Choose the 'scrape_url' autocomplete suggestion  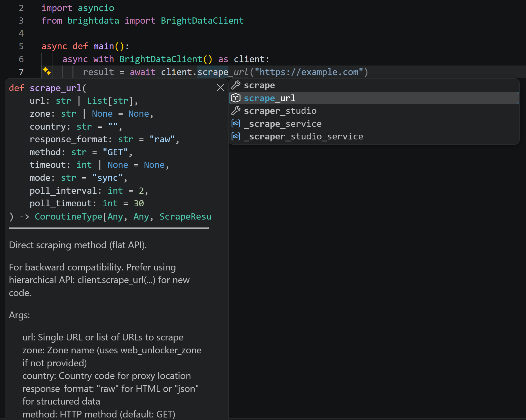(374, 98)
